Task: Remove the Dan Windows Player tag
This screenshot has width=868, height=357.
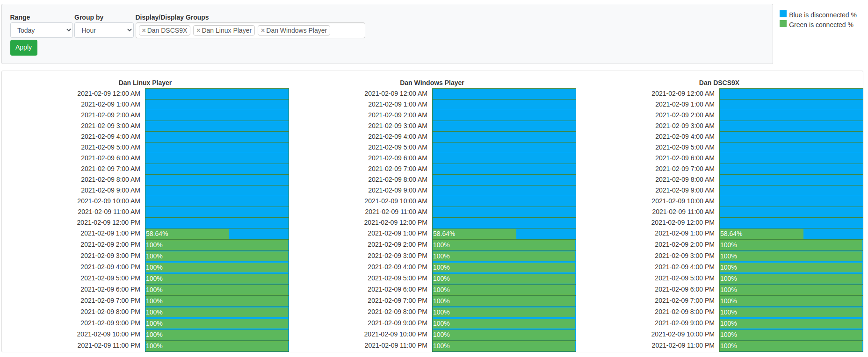Action: [x=263, y=31]
